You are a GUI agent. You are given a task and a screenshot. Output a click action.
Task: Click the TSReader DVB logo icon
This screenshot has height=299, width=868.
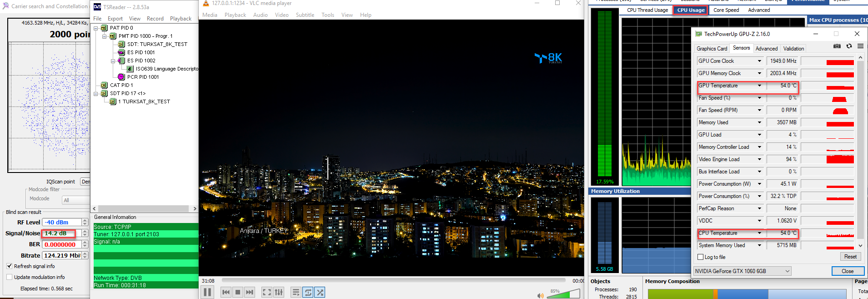[x=97, y=7]
